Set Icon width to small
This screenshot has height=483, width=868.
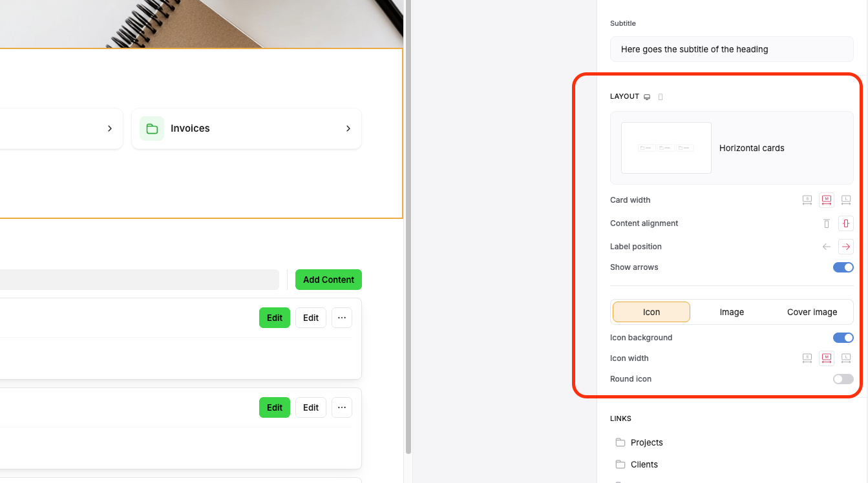[807, 358]
